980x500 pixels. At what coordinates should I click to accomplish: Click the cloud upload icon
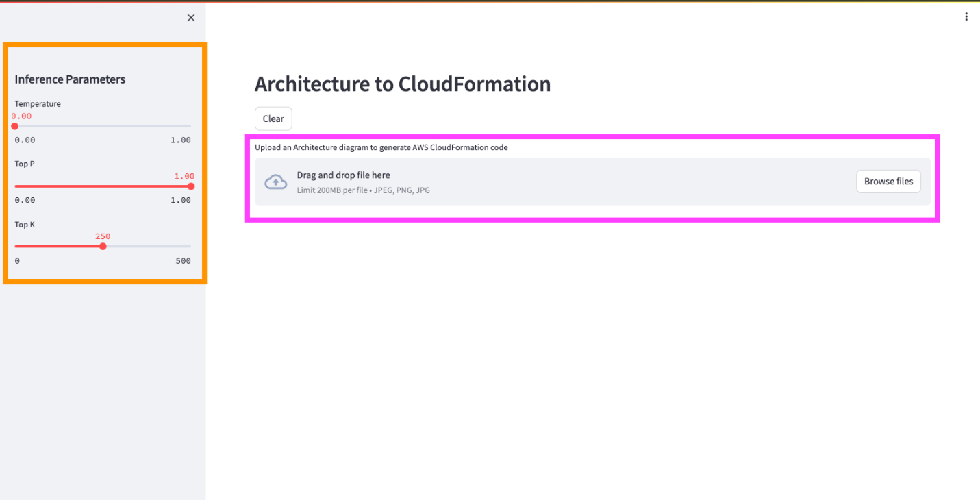276,182
